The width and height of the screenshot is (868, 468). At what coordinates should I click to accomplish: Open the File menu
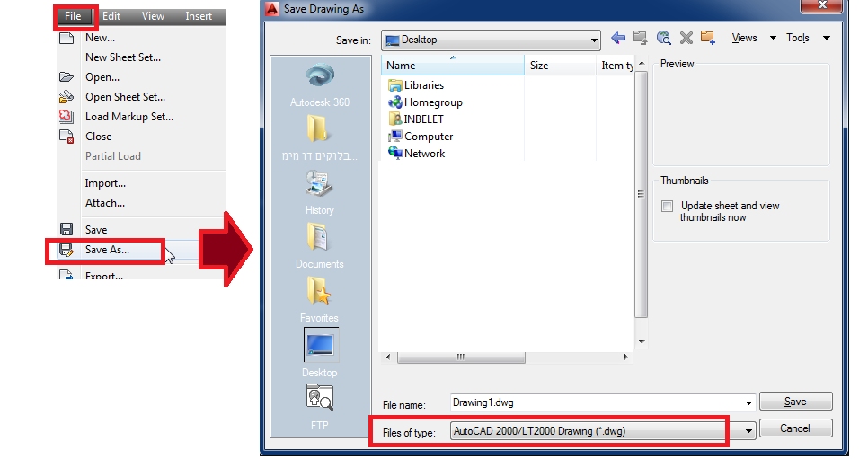click(x=74, y=16)
